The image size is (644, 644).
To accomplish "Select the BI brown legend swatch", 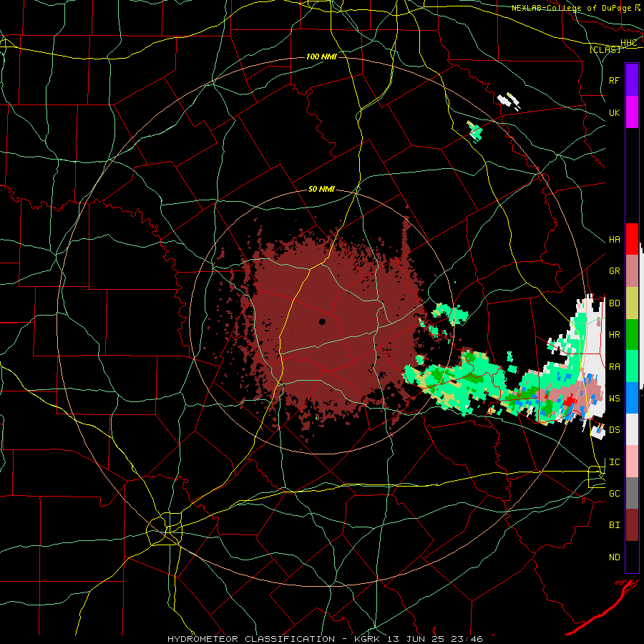I will coord(632,525).
